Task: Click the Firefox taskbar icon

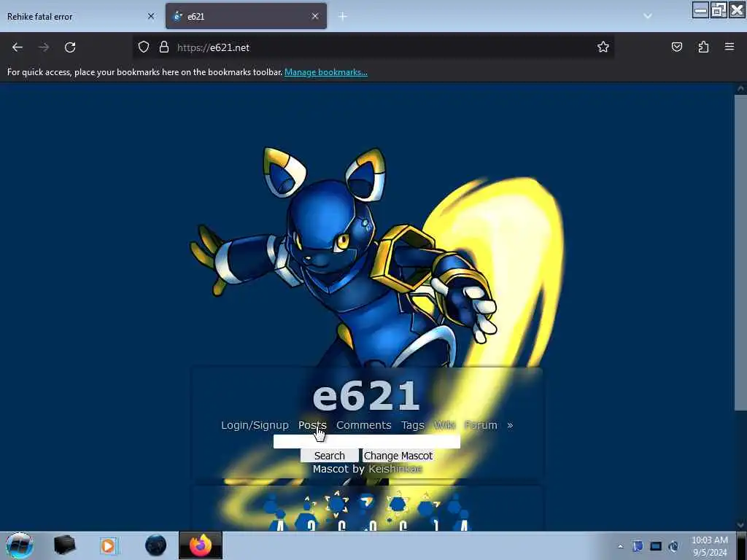Action: (x=201, y=545)
